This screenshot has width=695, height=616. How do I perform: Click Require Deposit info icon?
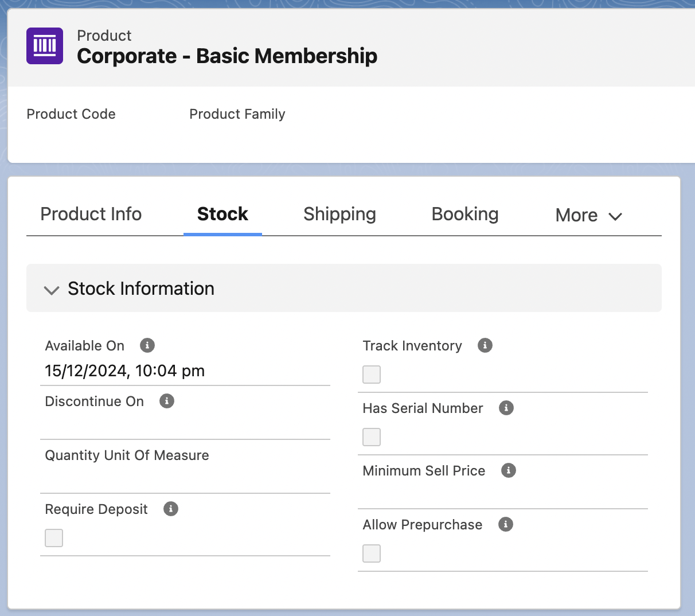[x=171, y=509]
